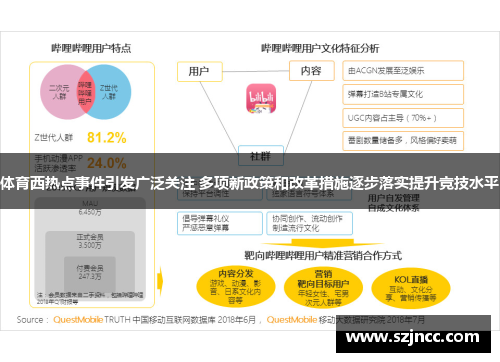Click the '靶向哔哩哔哩用户精准营销合作方式' heading
Viewport: 500px width, 362px height.
tap(323, 256)
